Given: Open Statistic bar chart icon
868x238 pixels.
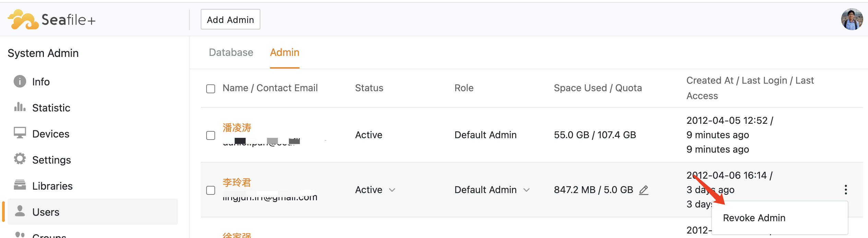Looking at the screenshot, I should pyautogui.click(x=20, y=107).
